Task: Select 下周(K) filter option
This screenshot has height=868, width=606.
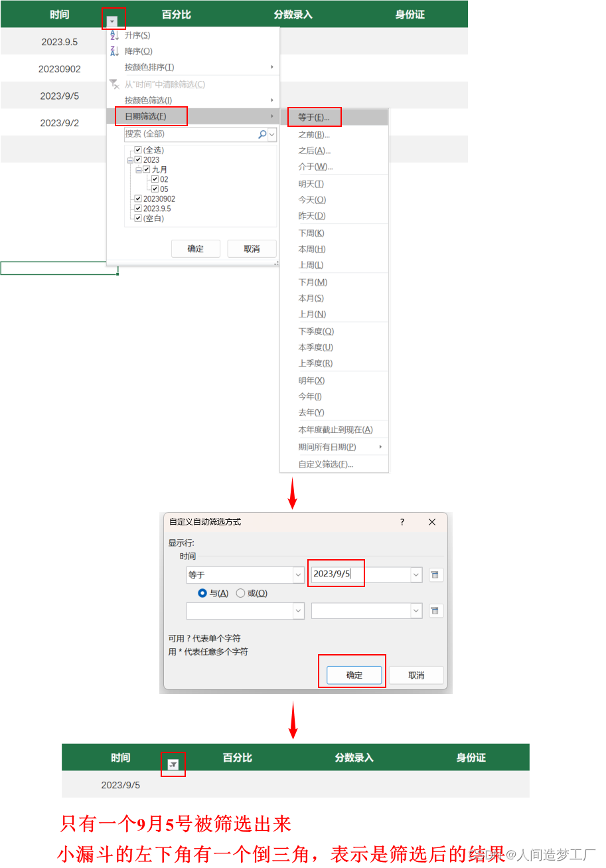Action: click(334, 233)
